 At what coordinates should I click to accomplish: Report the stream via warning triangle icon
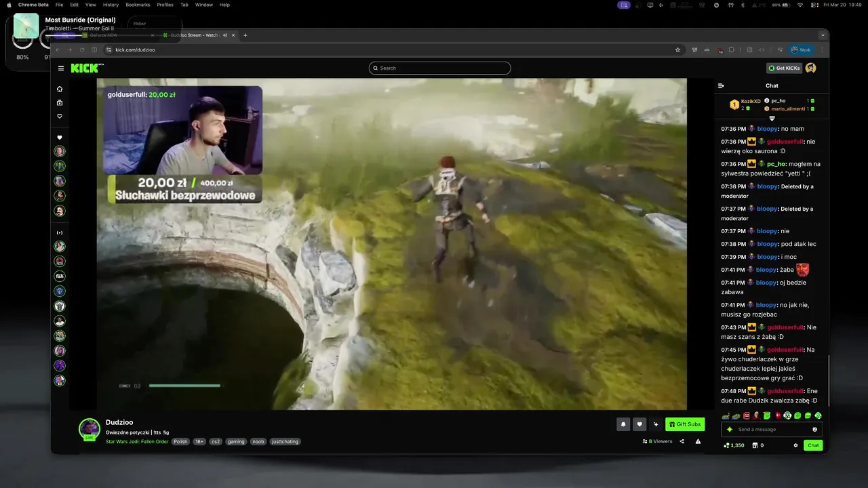(x=698, y=441)
